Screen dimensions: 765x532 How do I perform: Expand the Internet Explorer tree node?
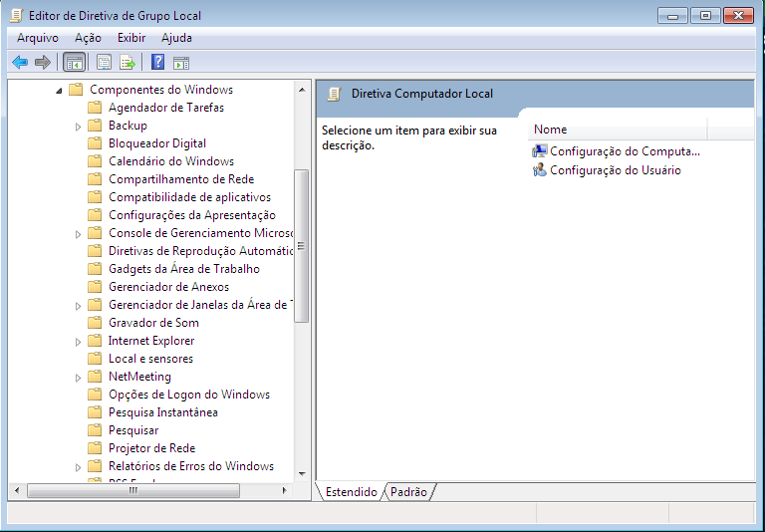click(x=78, y=342)
